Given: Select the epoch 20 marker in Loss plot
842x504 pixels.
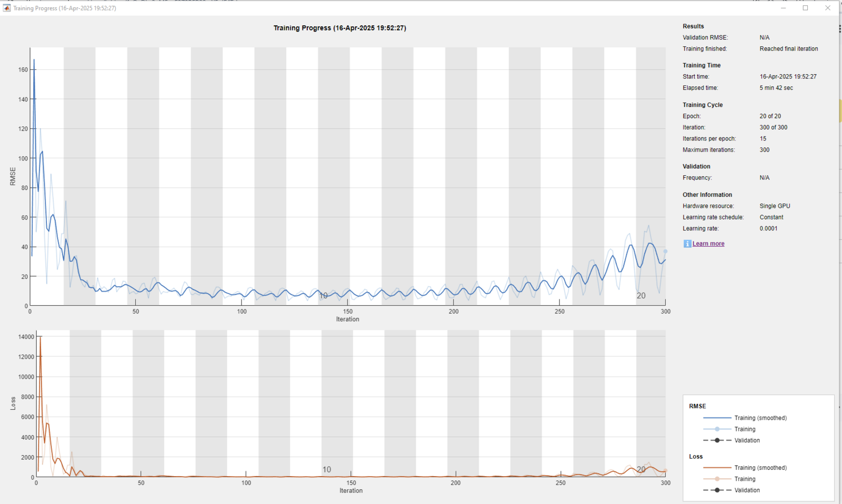Looking at the screenshot, I should tap(641, 469).
